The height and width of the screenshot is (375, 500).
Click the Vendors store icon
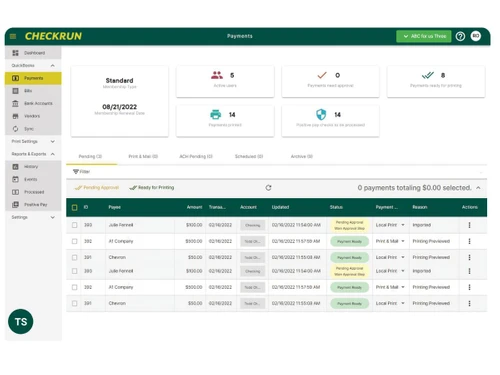click(x=15, y=116)
